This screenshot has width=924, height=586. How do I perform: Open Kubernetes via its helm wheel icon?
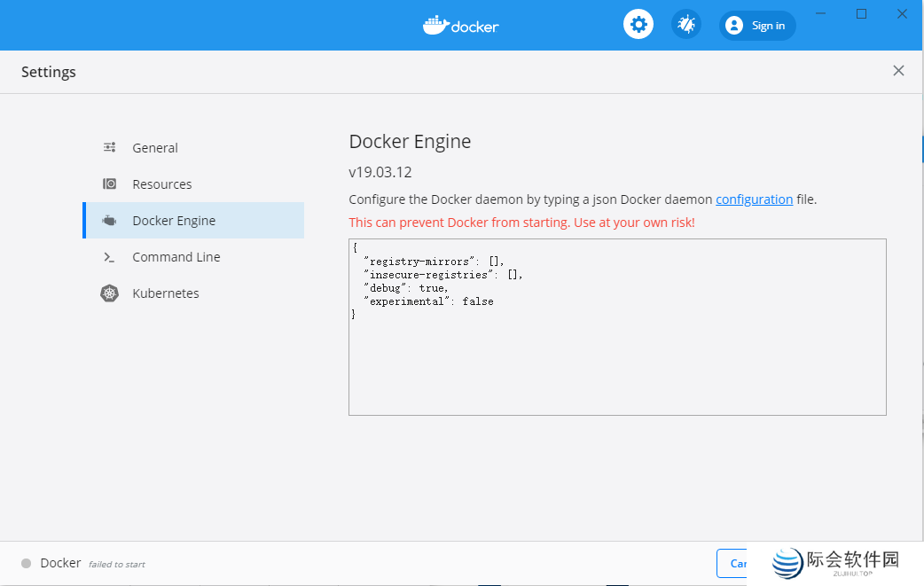click(x=109, y=293)
